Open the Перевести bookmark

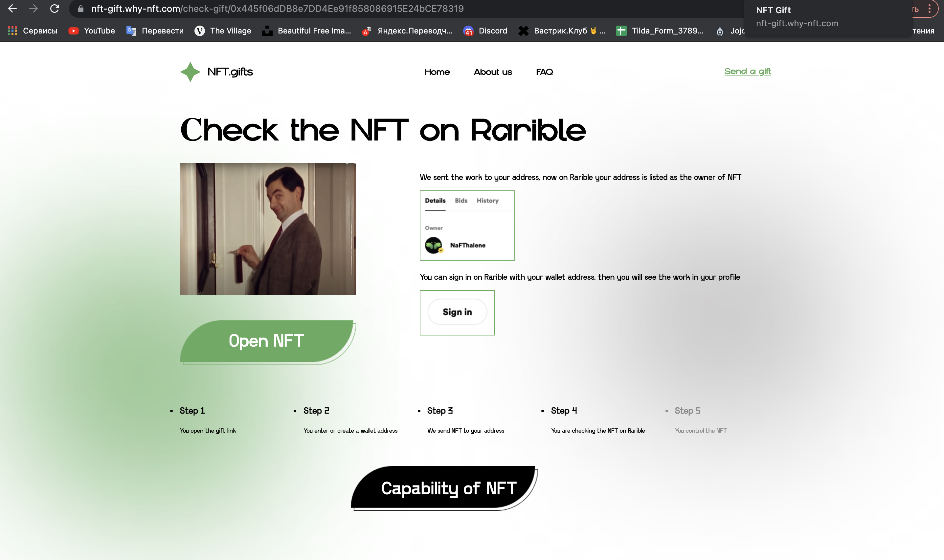pos(155,31)
